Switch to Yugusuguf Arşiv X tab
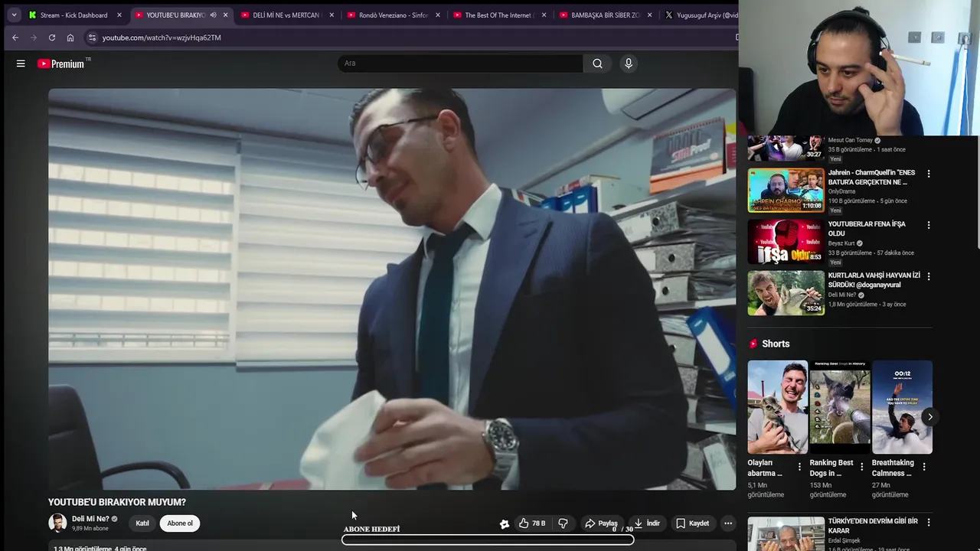980x551 pixels. pyautogui.click(x=700, y=15)
